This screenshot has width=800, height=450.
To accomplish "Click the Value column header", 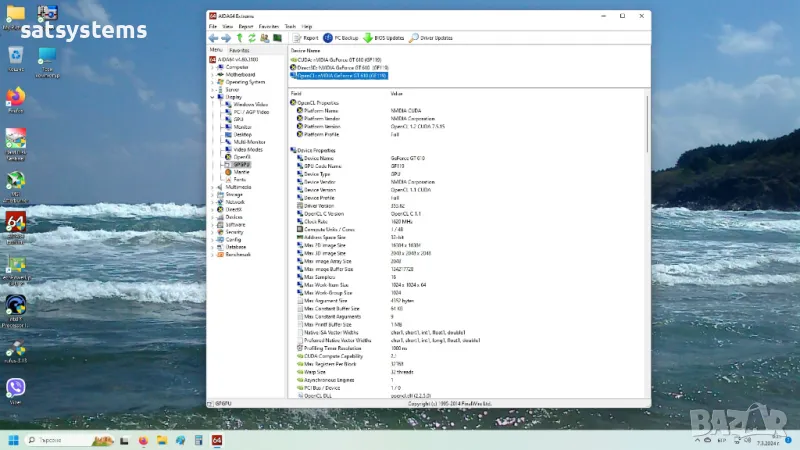I will (397, 93).
